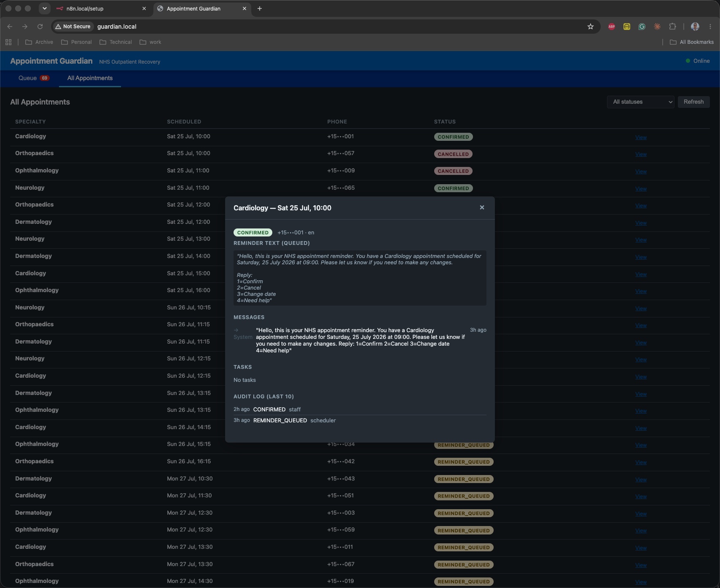720x588 pixels.
Task: Click the STATUS column header
Action: tap(445, 121)
